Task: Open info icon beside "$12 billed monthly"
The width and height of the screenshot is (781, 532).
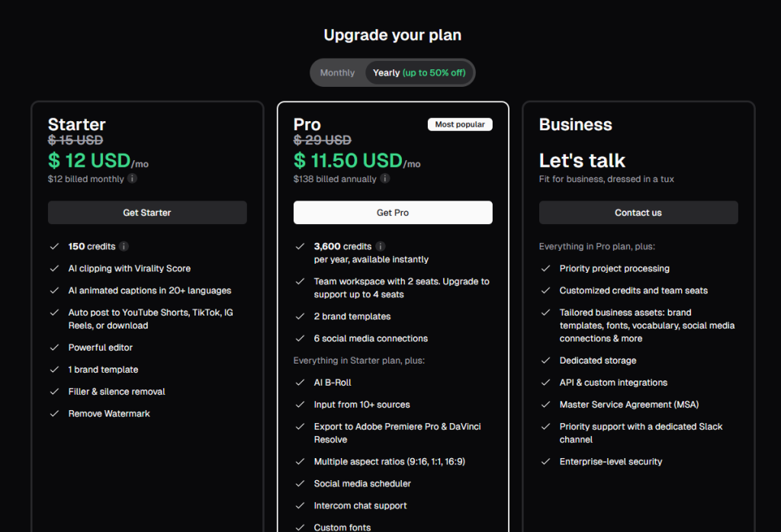Action: [132, 178]
